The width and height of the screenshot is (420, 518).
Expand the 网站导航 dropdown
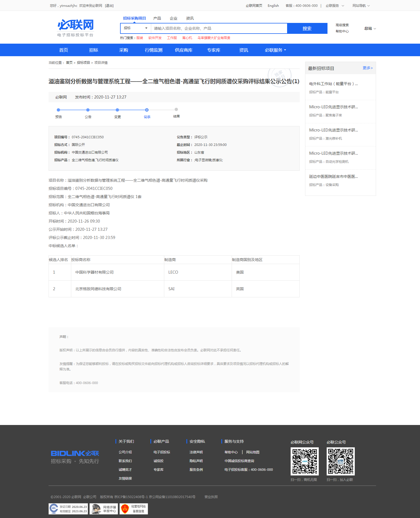(x=361, y=6)
